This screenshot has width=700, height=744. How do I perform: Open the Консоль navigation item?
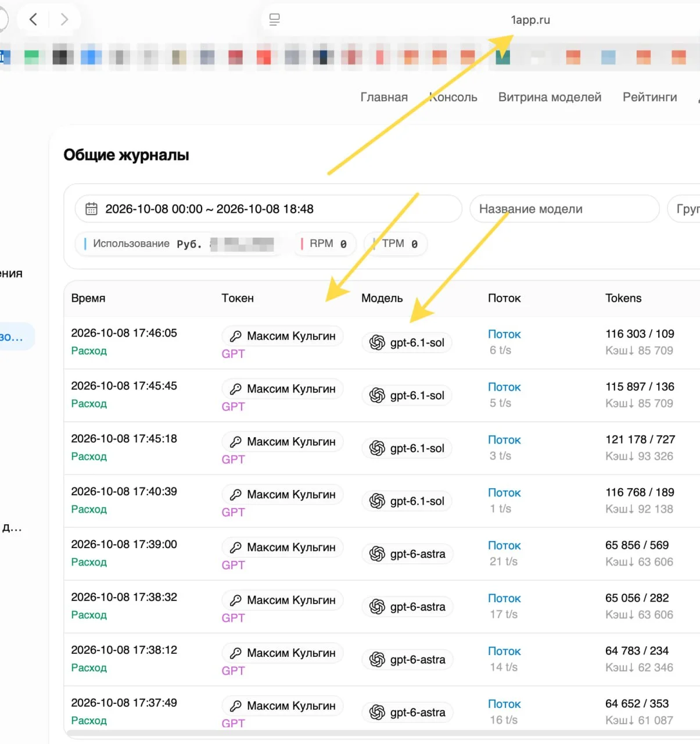coord(453,97)
